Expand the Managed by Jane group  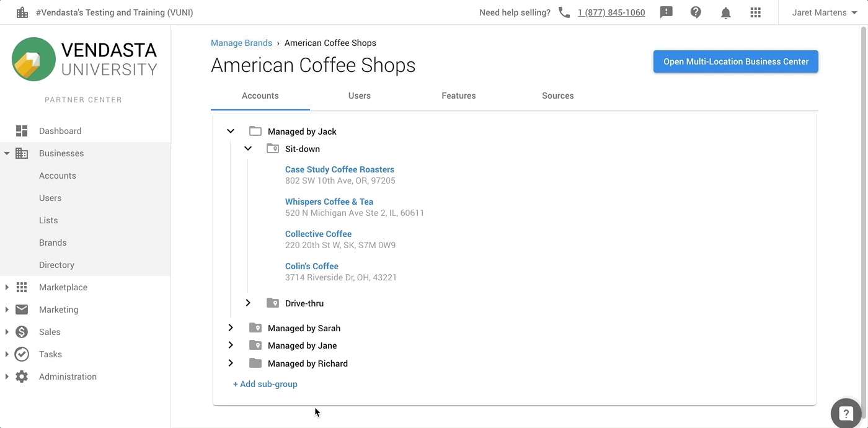click(x=231, y=345)
